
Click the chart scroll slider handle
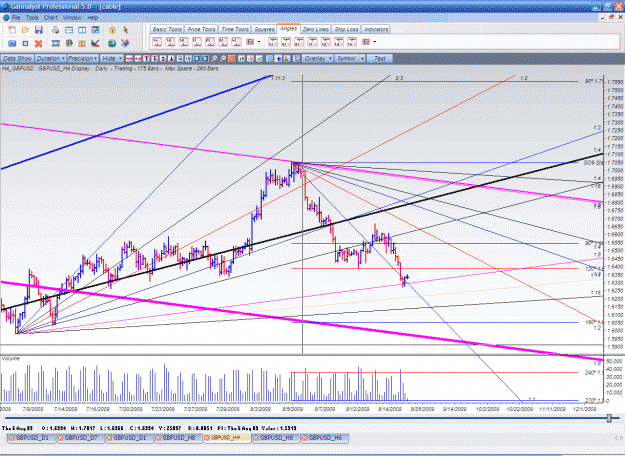[x=609, y=418]
